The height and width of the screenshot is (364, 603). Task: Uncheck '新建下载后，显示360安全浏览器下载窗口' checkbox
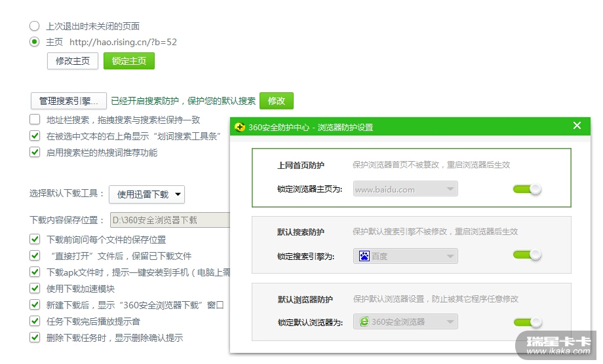pos(35,305)
